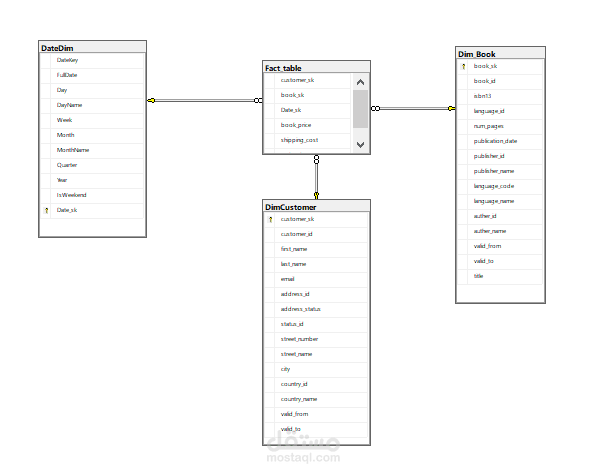Select the address_status column in DimCustomer
Screen dimensions: 607x473
coord(316,309)
